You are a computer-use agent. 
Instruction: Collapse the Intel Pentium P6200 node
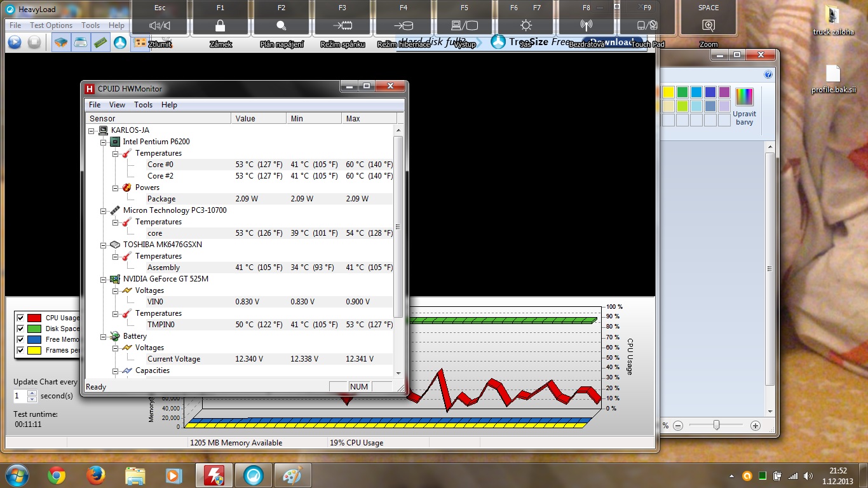click(104, 142)
